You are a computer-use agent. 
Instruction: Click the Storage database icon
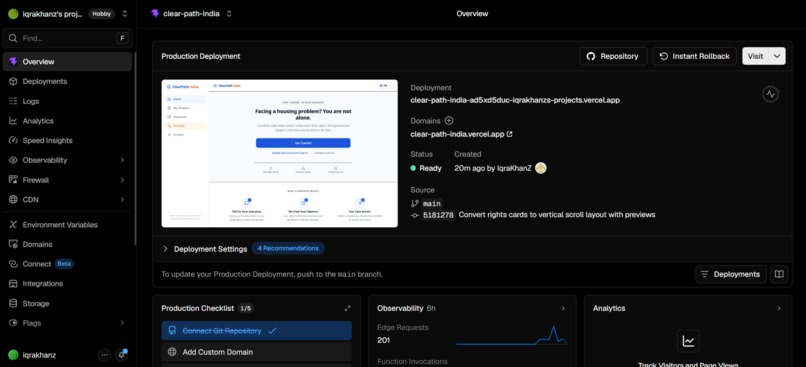click(x=13, y=303)
